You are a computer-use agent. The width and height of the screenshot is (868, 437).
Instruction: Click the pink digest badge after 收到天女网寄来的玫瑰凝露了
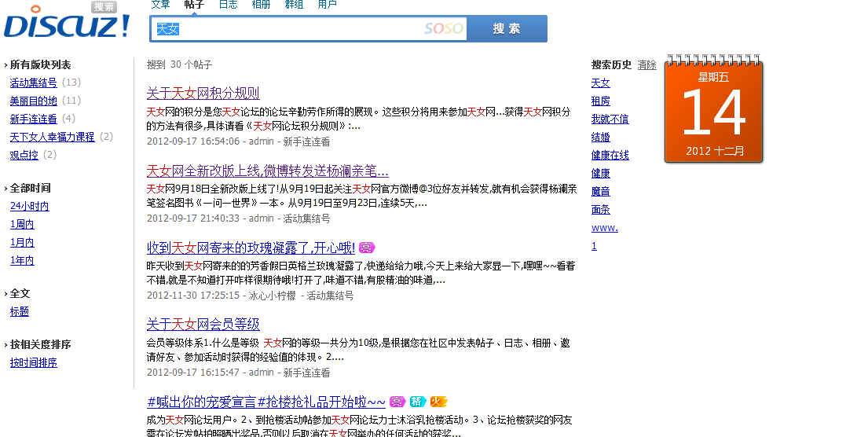[367, 248]
